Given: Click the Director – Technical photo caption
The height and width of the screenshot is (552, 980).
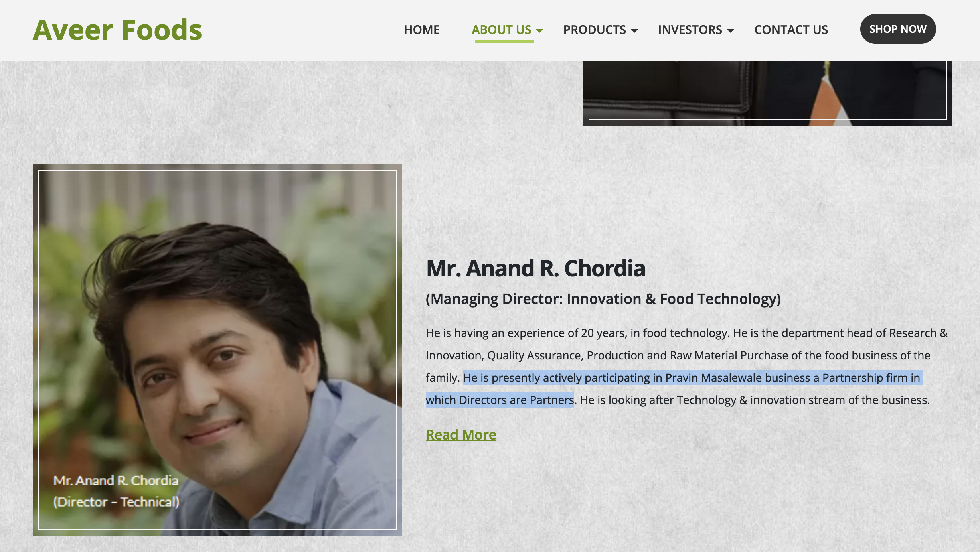Looking at the screenshot, I should [x=116, y=502].
